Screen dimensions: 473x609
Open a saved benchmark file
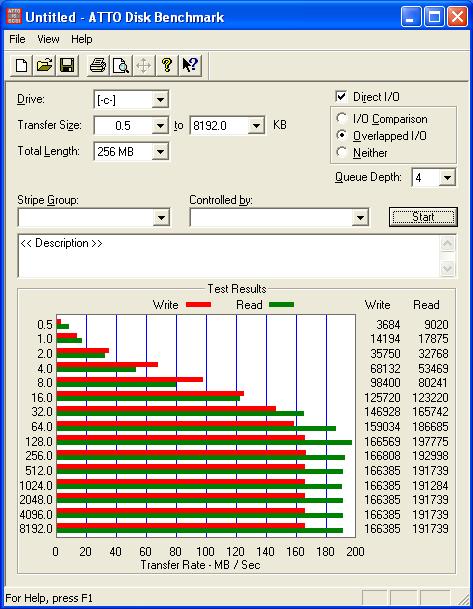[44, 65]
